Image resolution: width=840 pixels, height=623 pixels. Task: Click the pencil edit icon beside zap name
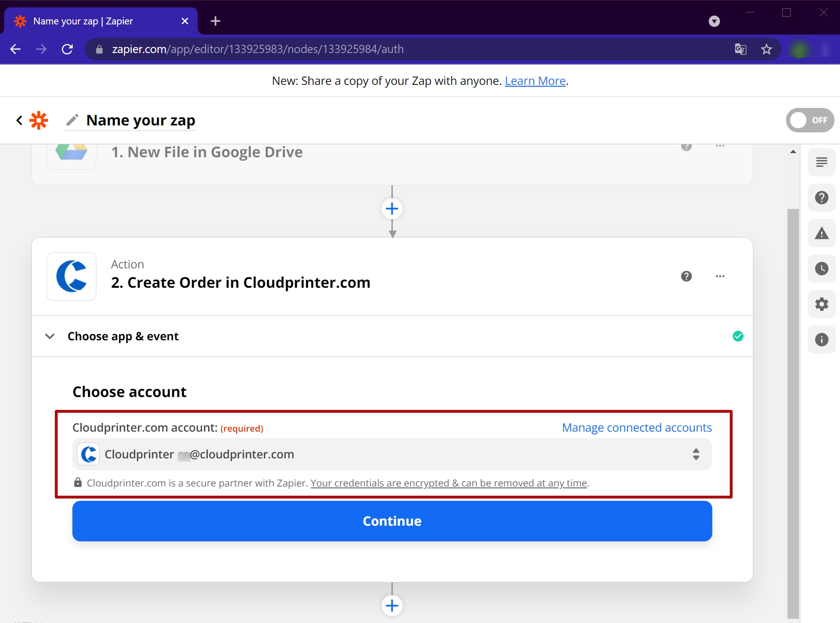point(72,120)
